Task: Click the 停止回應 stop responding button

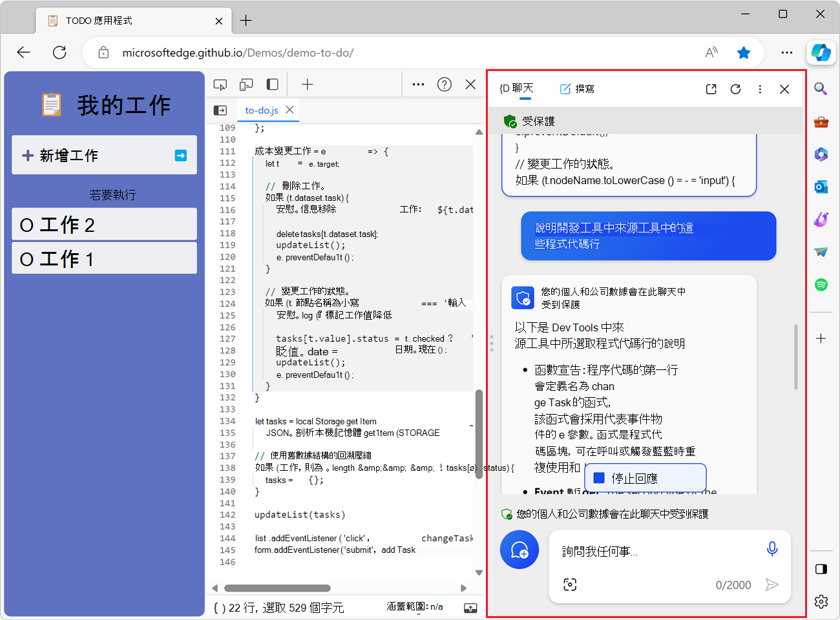Action: (645, 478)
